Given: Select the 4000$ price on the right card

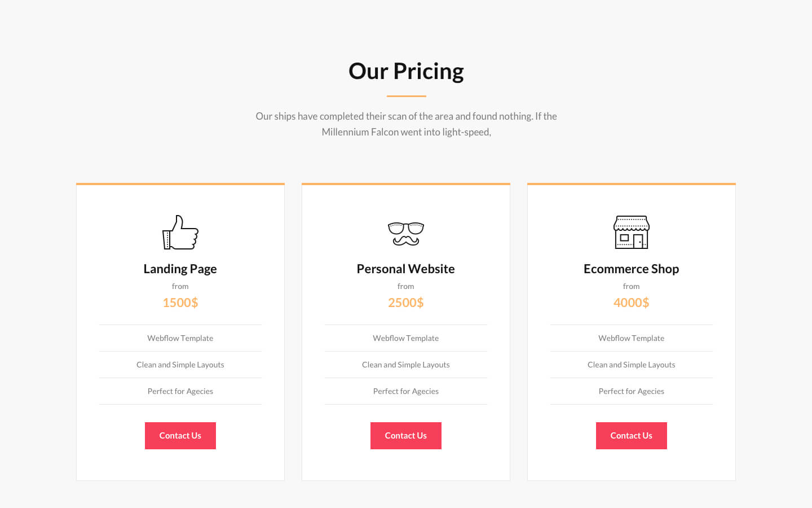Looking at the screenshot, I should (632, 303).
